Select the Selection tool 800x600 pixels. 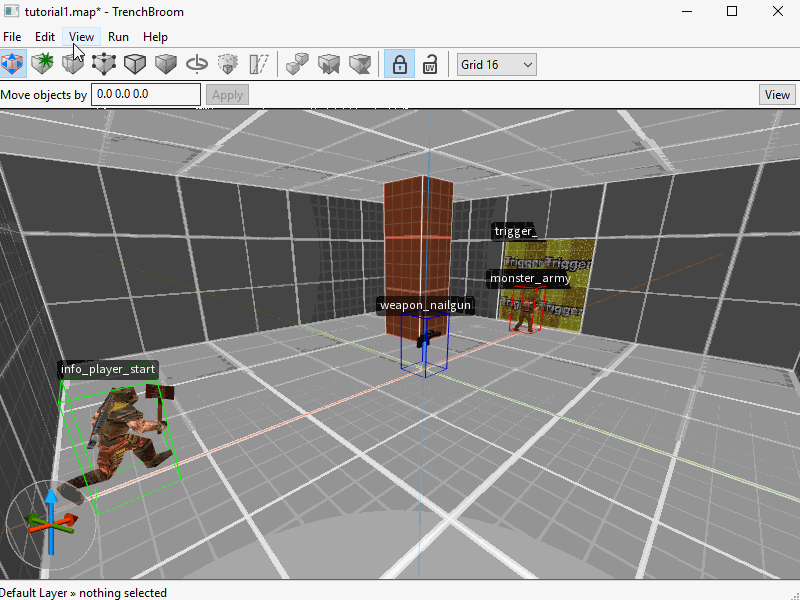[x=14, y=63]
